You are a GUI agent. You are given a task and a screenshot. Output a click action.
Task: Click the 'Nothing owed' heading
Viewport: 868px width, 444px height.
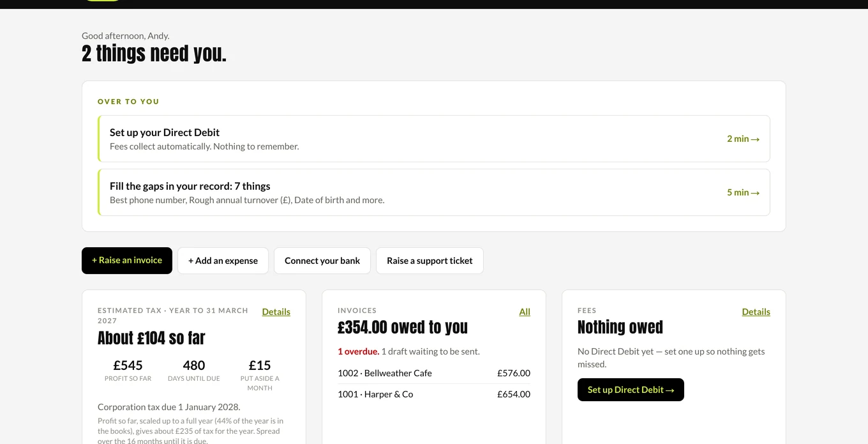click(x=620, y=327)
